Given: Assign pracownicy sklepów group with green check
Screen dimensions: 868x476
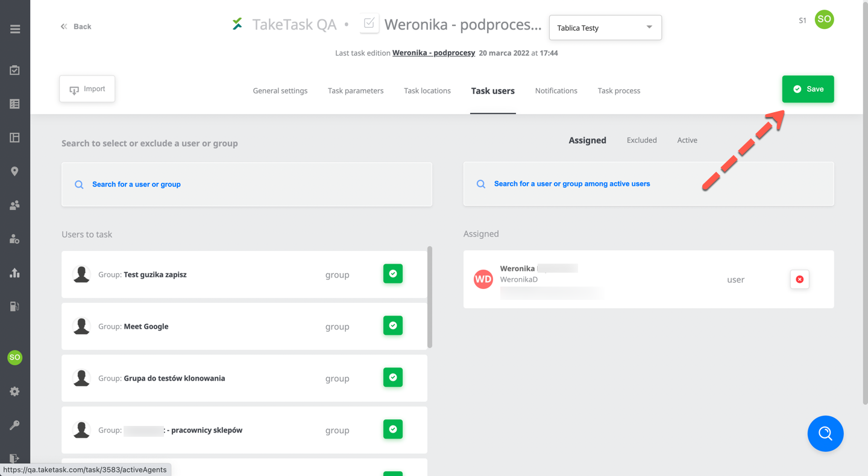Looking at the screenshot, I should 393,430.
